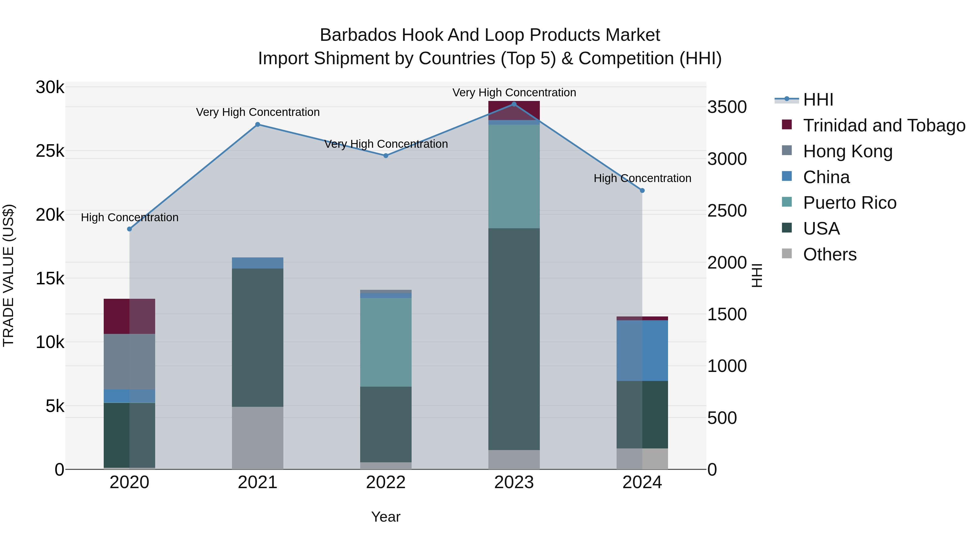980x551 pixels.
Task: Click the 2020 China bar segment
Action: coord(129,396)
